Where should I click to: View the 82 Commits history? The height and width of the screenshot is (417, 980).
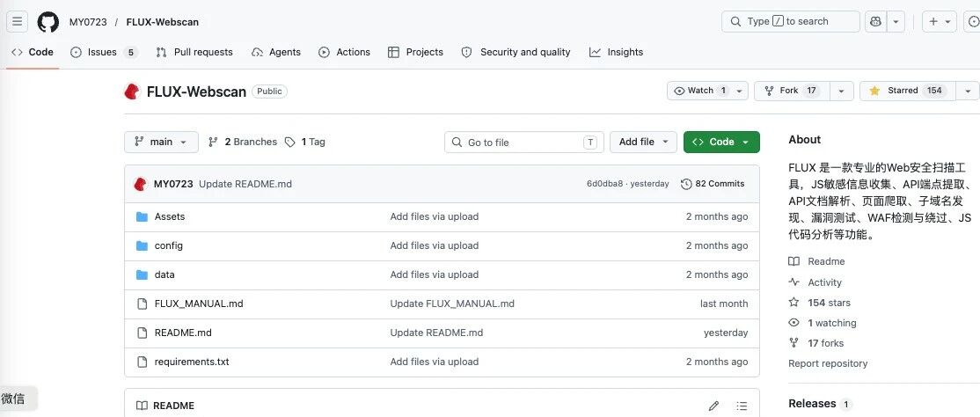click(713, 184)
